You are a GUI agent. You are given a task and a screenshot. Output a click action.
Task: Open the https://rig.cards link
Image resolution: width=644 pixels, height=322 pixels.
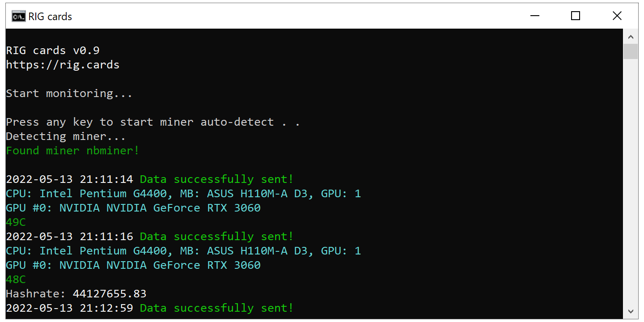click(63, 64)
